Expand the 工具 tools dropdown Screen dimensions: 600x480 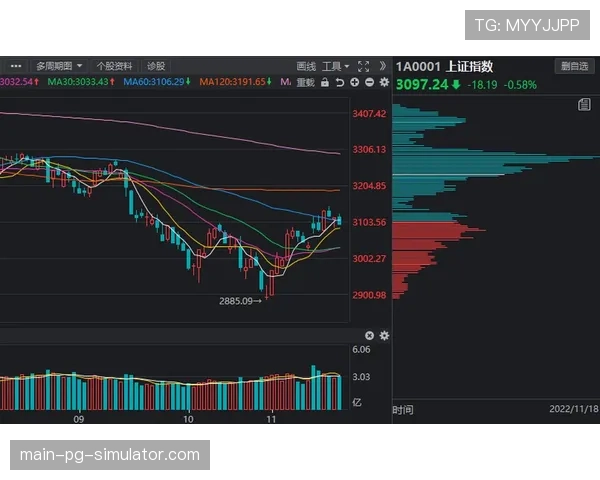click(336, 67)
